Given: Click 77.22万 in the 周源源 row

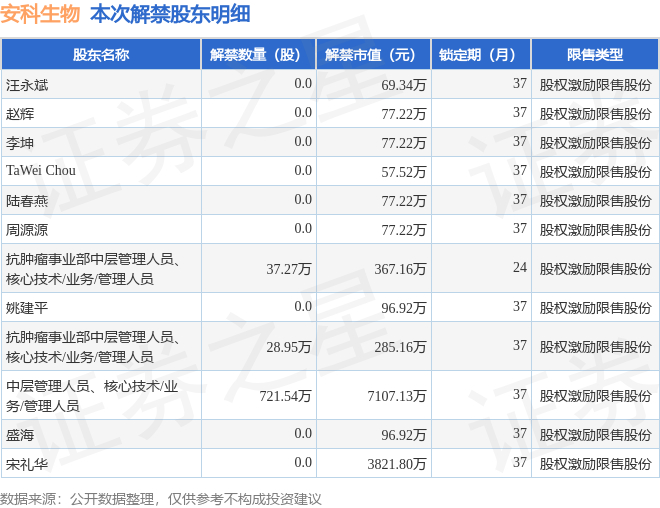Looking at the screenshot, I should [404, 230].
